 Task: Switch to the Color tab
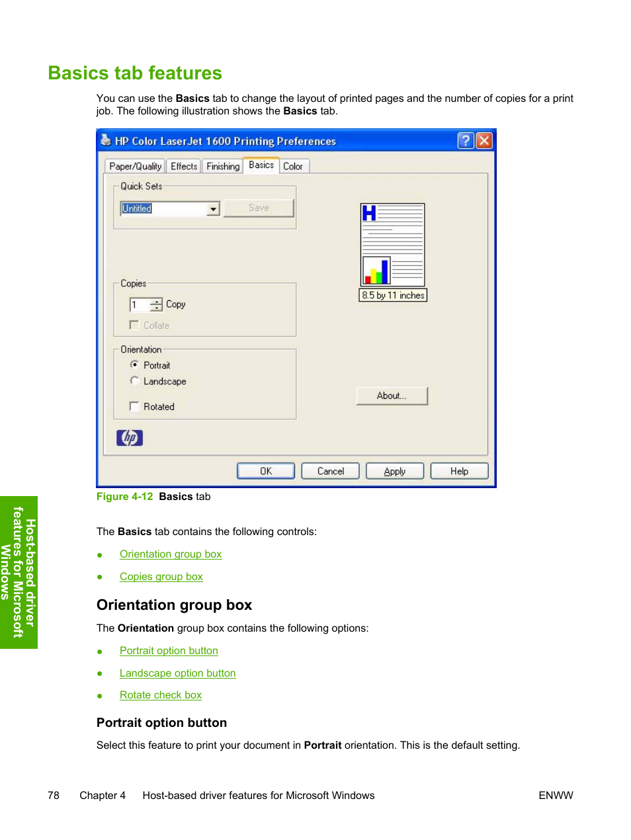pos(293,166)
